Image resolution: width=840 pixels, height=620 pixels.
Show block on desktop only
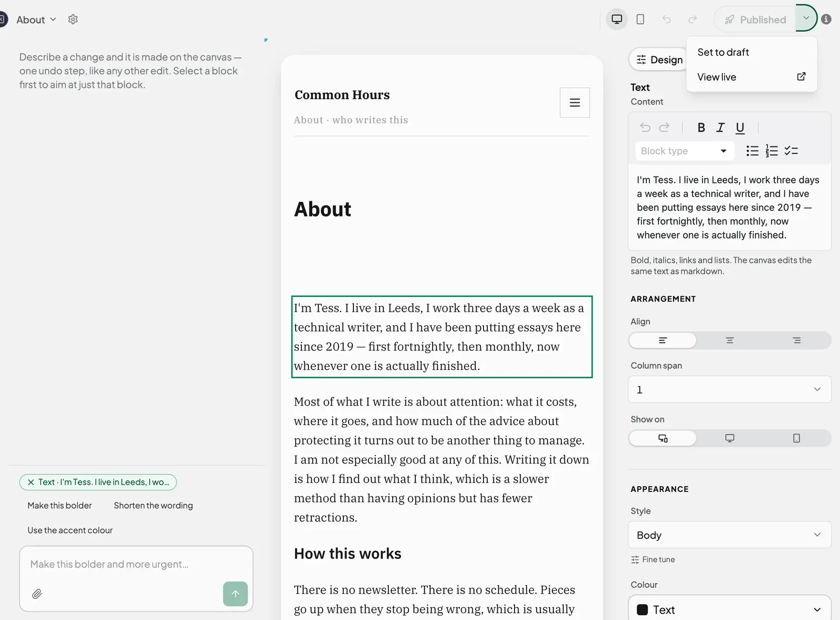point(730,438)
